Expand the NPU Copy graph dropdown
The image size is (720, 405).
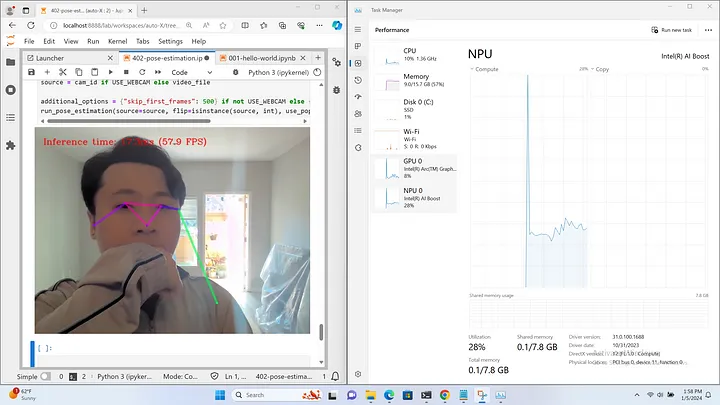pyautogui.click(x=592, y=70)
